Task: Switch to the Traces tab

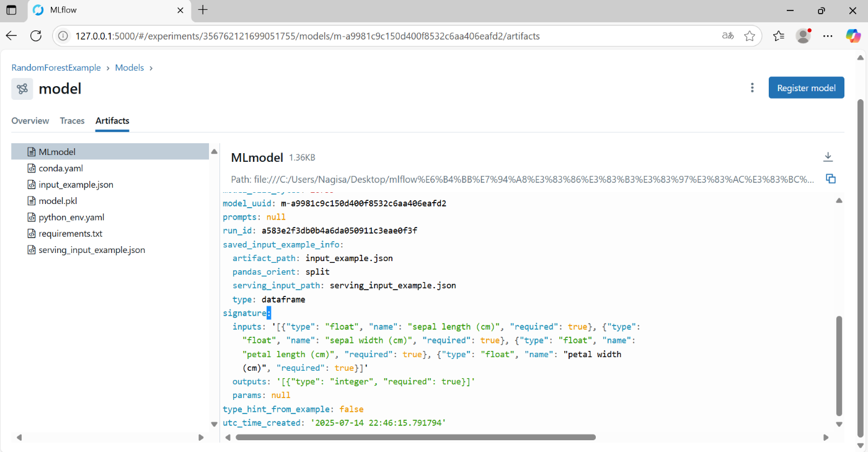Action: (72, 121)
